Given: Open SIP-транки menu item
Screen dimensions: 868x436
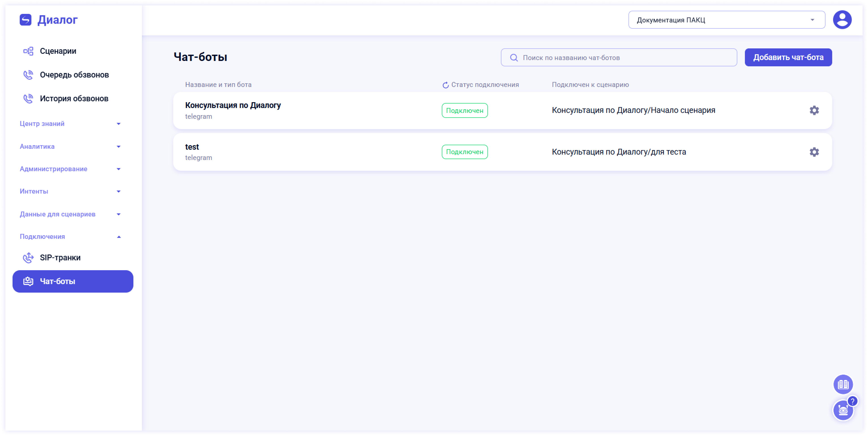Looking at the screenshot, I should click(x=60, y=258).
